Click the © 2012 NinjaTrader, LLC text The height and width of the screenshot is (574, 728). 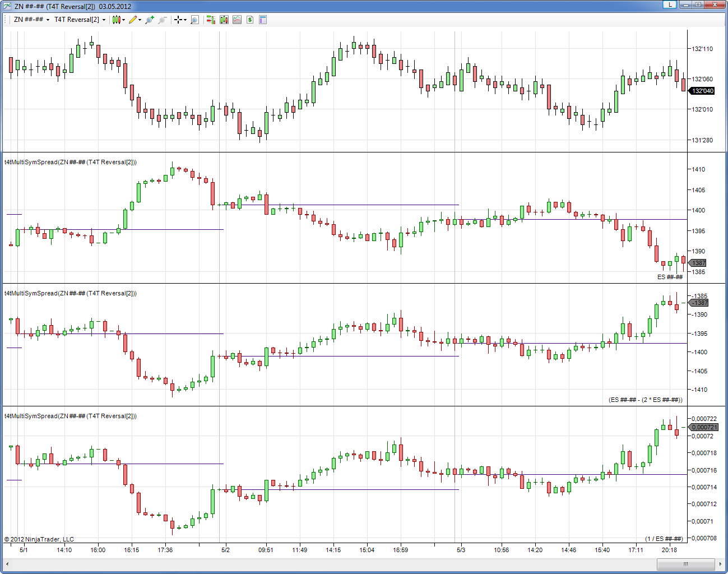coord(39,539)
